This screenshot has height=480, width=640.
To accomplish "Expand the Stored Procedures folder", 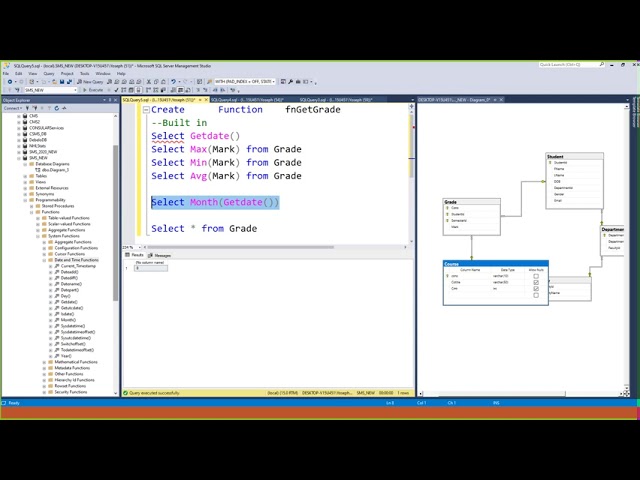I will [x=31, y=206].
